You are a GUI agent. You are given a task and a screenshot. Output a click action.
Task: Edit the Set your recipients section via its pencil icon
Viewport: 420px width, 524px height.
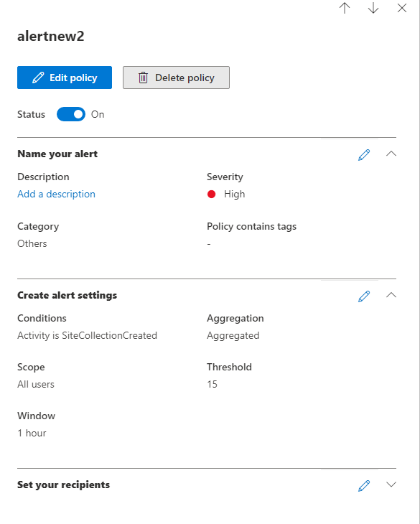click(364, 485)
